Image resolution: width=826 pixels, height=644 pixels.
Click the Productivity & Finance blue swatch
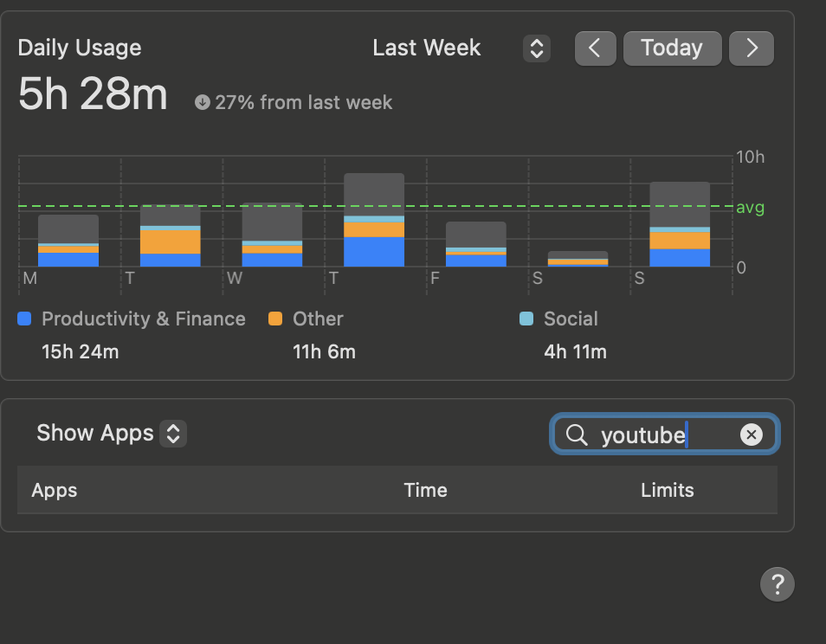pos(24,319)
